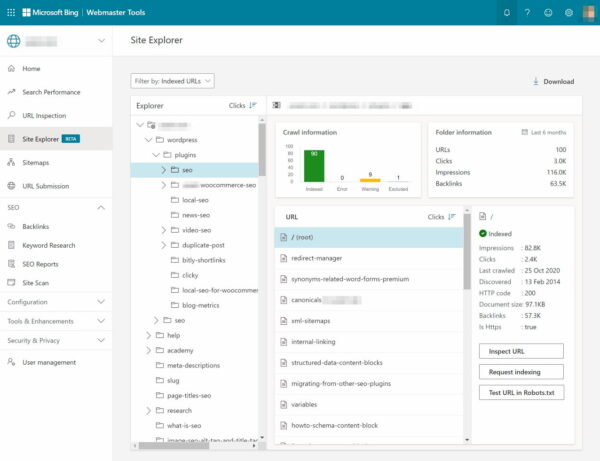Screen dimensions: 600x461
Task: Click the Download icon
Action: point(536,81)
